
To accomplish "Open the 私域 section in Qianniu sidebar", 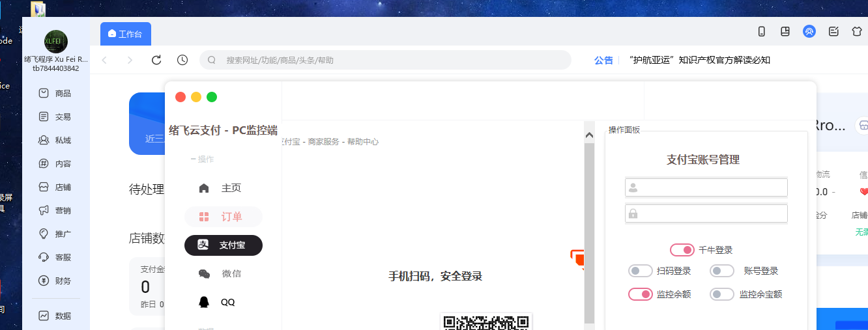I will pyautogui.click(x=55, y=140).
